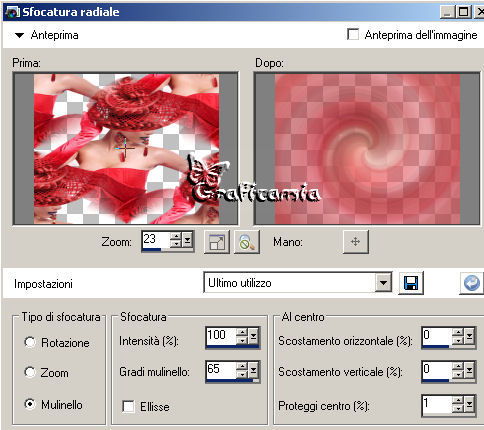The width and height of the screenshot is (484, 430).
Task: Choose the Zoom radio button
Action: click(x=30, y=372)
